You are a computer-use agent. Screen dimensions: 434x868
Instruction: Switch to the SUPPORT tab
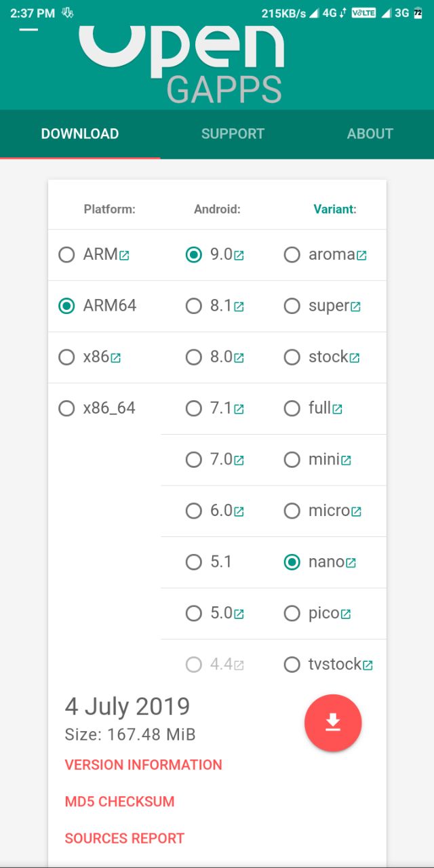pos(233,134)
